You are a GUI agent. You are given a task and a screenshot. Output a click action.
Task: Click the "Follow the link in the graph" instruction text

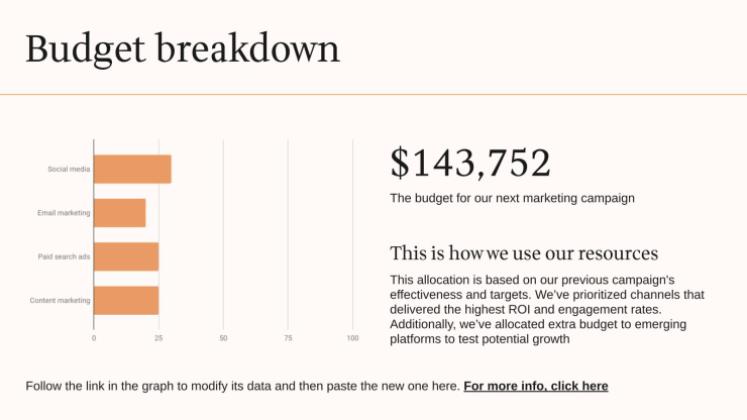pyautogui.click(x=243, y=386)
